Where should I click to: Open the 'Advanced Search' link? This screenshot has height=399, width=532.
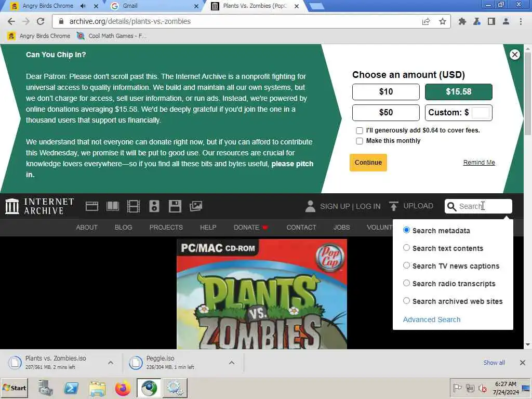coord(432,320)
